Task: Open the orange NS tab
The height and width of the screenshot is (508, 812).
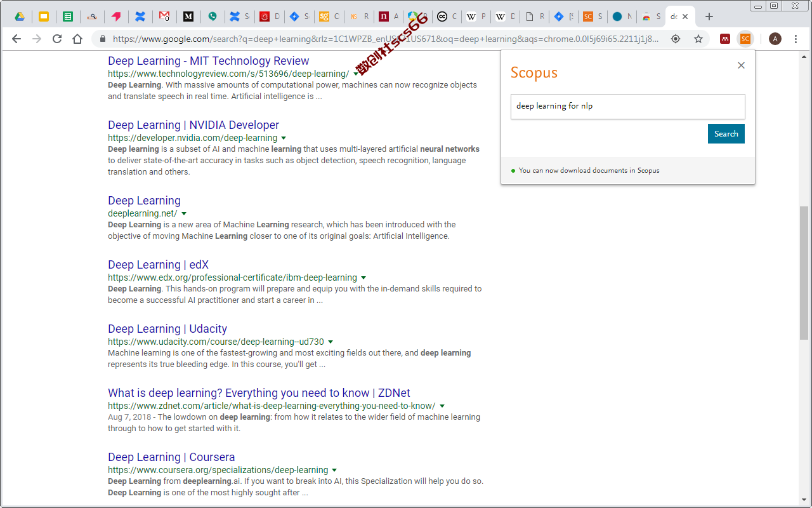Action: [x=359, y=17]
